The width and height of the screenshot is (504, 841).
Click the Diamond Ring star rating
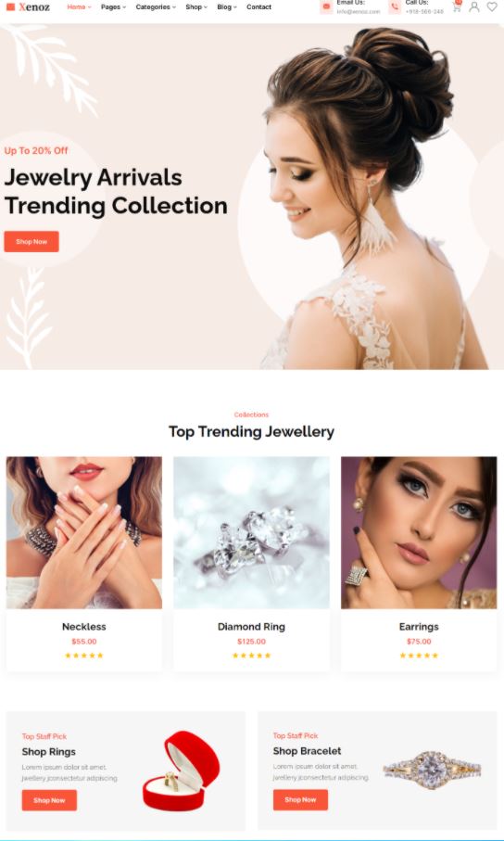[x=251, y=656]
